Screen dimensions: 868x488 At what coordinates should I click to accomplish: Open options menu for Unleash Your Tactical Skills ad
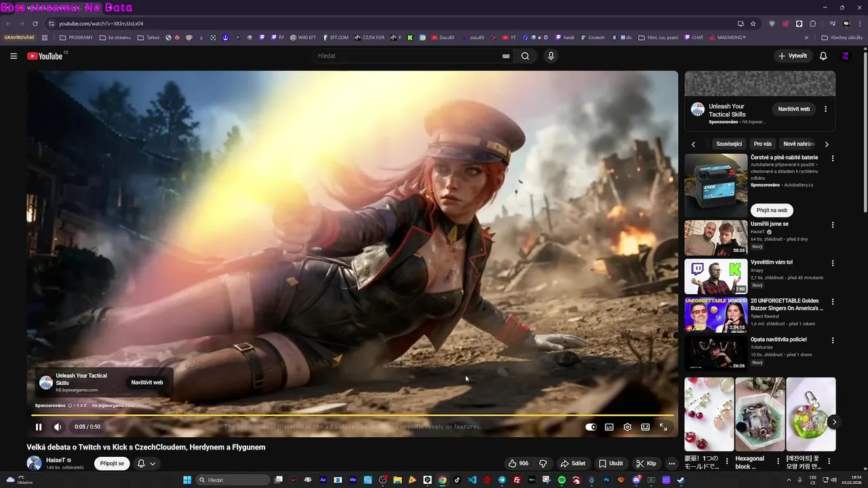coord(825,108)
